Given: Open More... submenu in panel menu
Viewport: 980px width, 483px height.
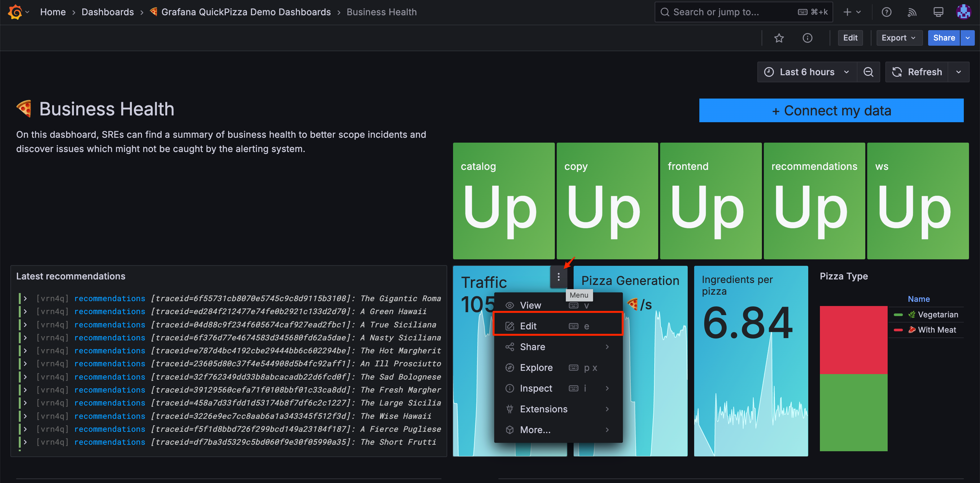Looking at the screenshot, I should pos(558,430).
